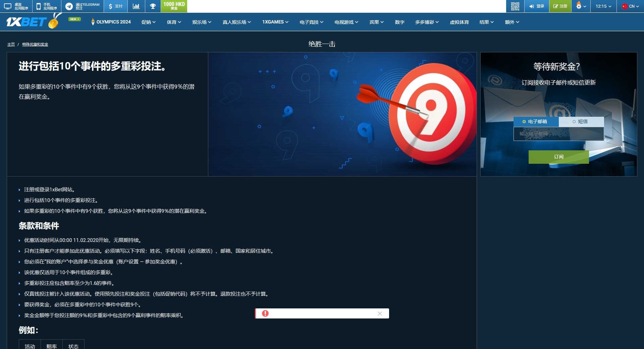Viewport: 644px width, 349px height.
Task: Open the CN language selector
Action: coord(630,6)
